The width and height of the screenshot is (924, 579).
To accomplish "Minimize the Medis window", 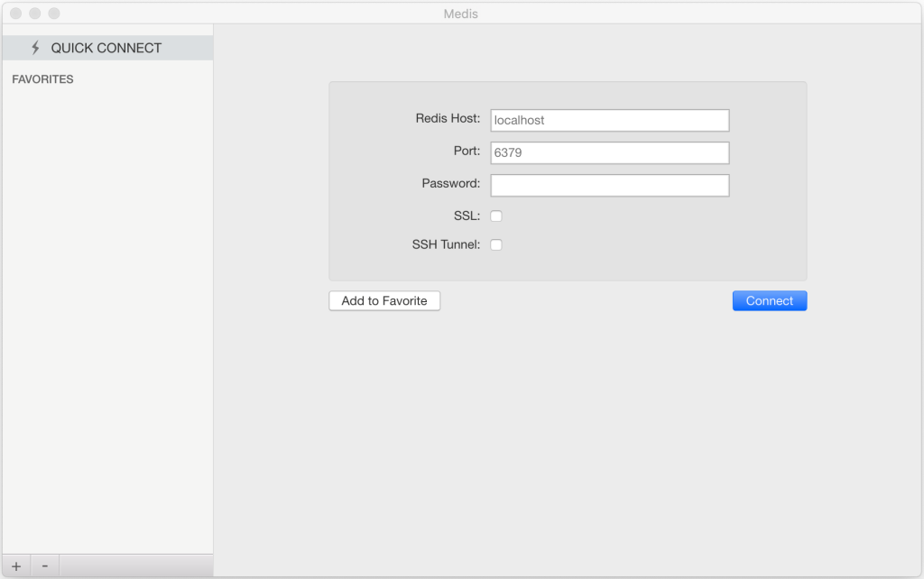I will pyautogui.click(x=35, y=13).
